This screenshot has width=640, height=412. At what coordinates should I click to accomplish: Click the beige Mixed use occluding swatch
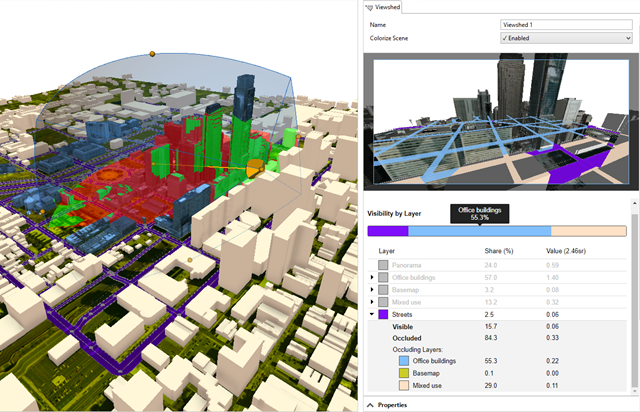404,385
